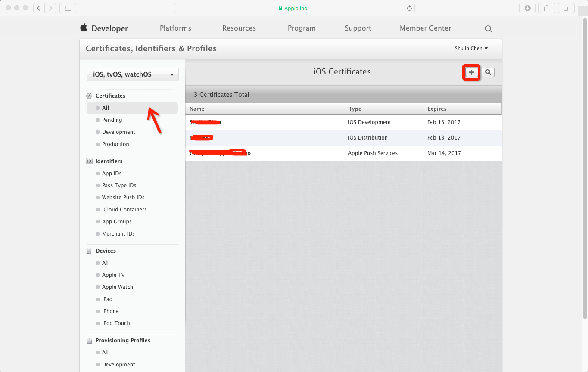Open the Support menu

point(358,28)
